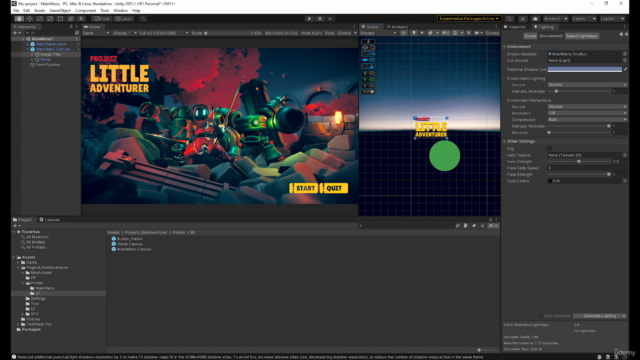Toggle scene lighting bulb icon
The width and height of the screenshot is (640, 360).
pos(414,33)
